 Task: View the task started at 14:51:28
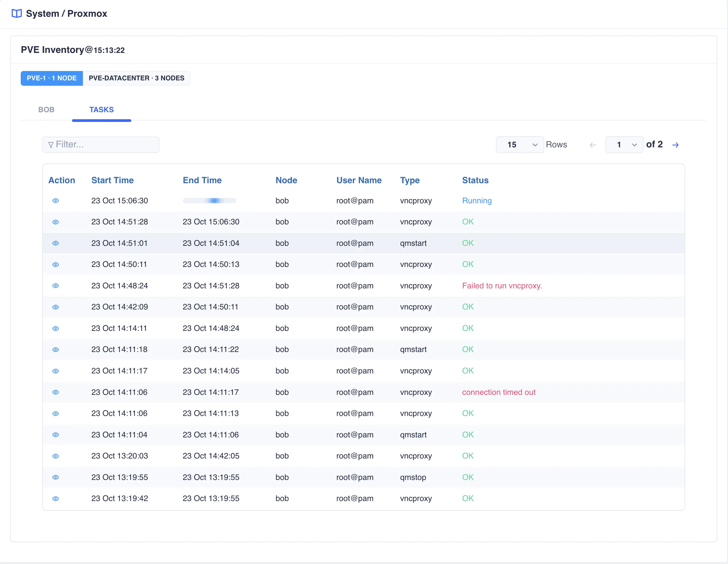(56, 222)
